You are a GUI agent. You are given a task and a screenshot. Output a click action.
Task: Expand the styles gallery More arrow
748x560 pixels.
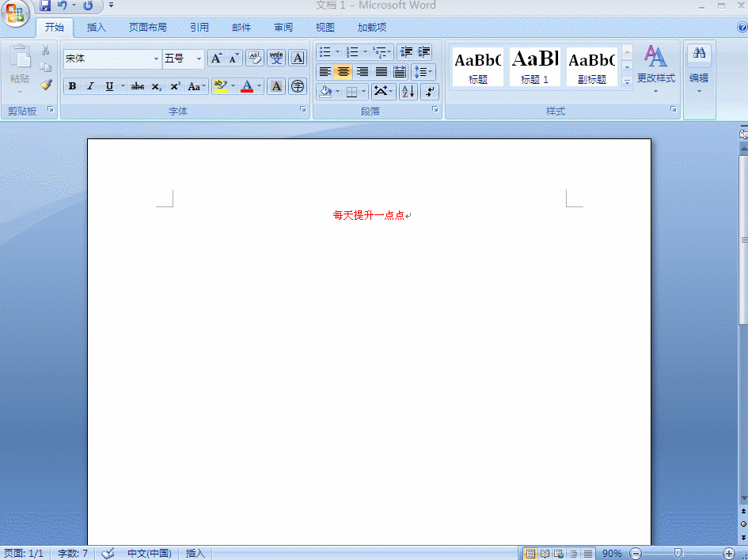[x=628, y=82]
